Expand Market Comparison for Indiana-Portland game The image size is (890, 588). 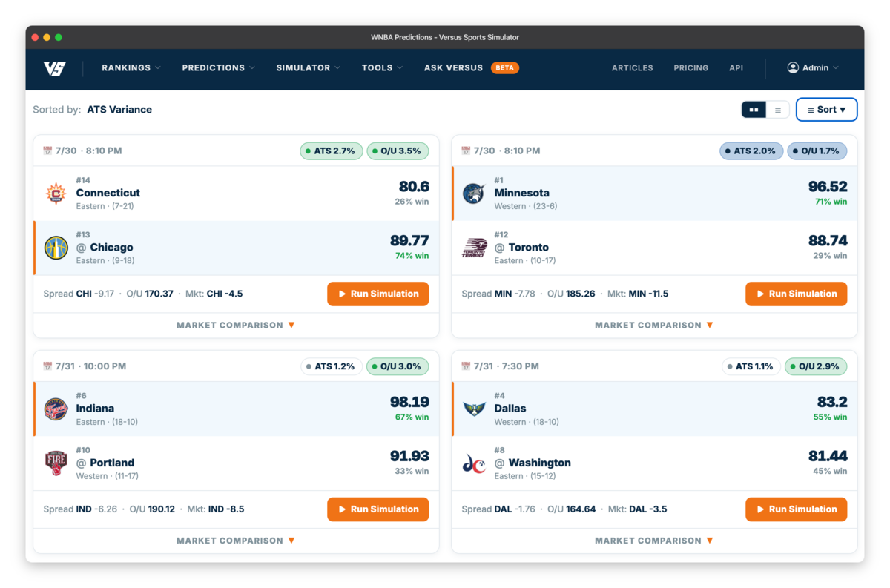(x=236, y=541)
